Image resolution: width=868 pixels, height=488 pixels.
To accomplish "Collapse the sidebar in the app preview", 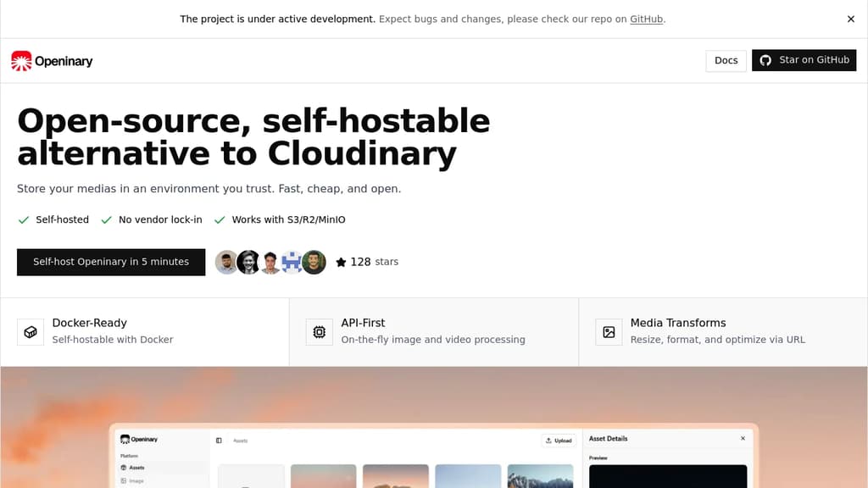I will click(x=219, y=440).
